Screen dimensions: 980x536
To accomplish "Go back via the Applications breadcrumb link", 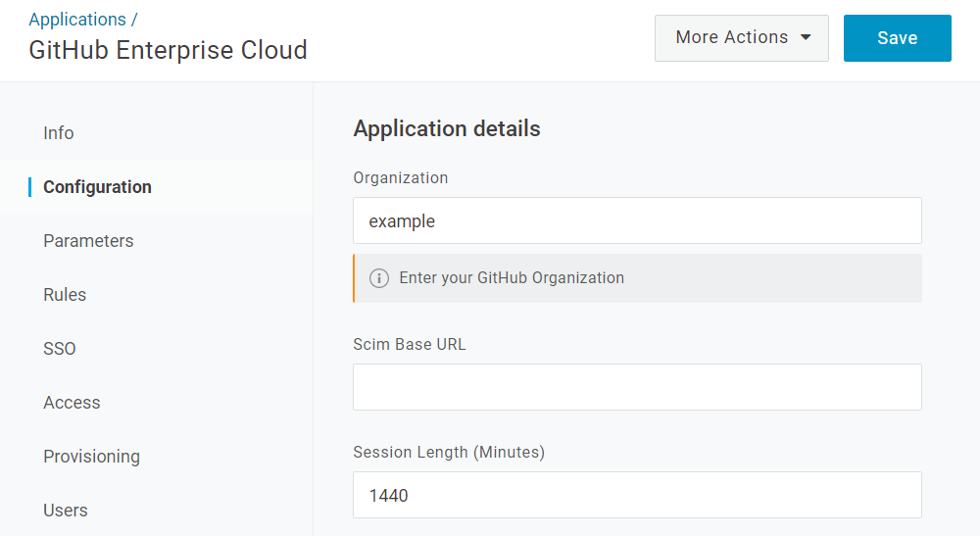I will point(77,20).
